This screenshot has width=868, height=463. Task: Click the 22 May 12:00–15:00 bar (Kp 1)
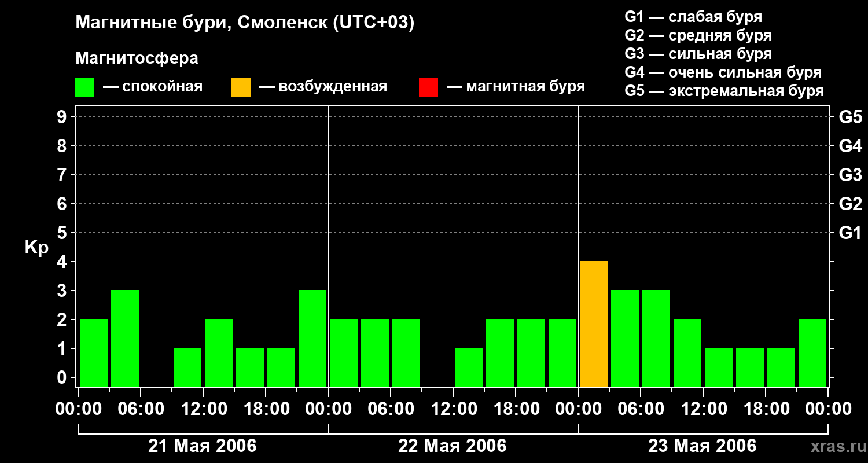[x=469, y=367]
